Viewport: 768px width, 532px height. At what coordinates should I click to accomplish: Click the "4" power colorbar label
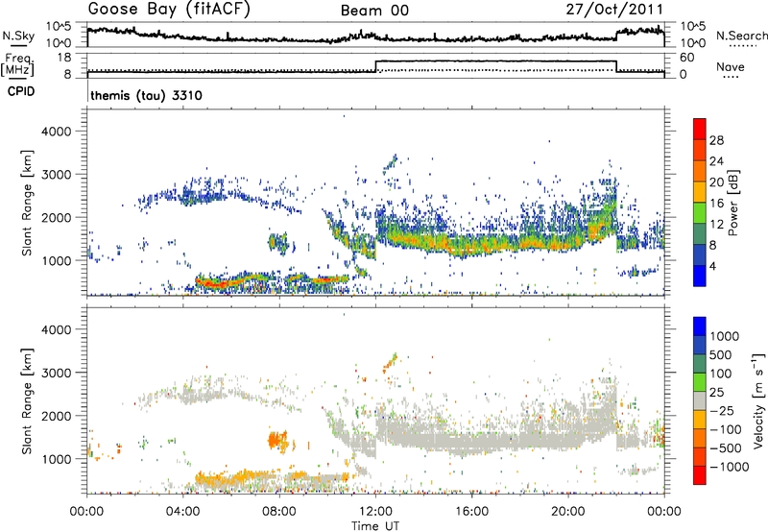coord(712,266)
